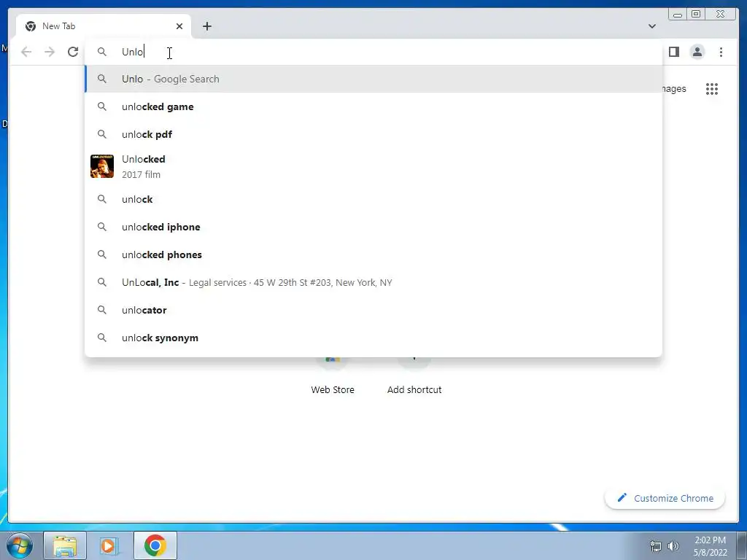
Task: Click the Unlocked film poster thumbnail
Action: point(102,166)
